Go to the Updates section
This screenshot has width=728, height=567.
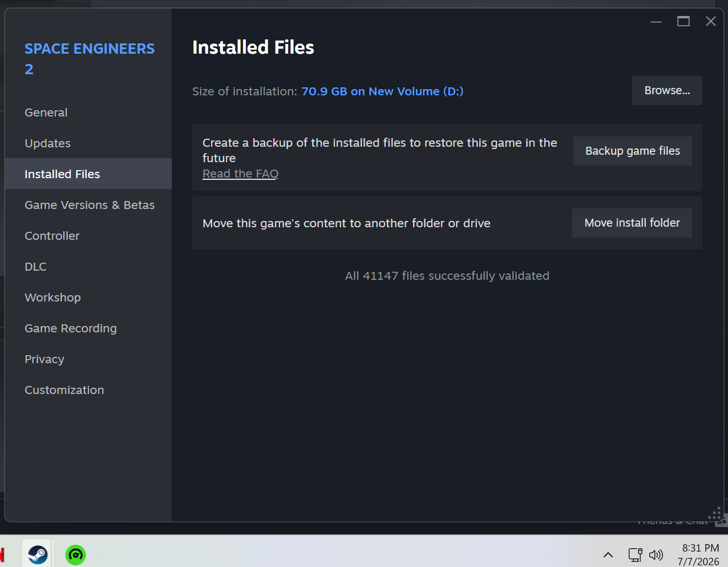point(88,143)
